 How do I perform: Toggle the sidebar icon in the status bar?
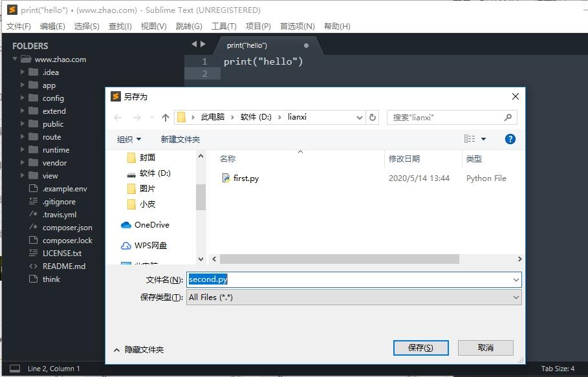(15, 369)
